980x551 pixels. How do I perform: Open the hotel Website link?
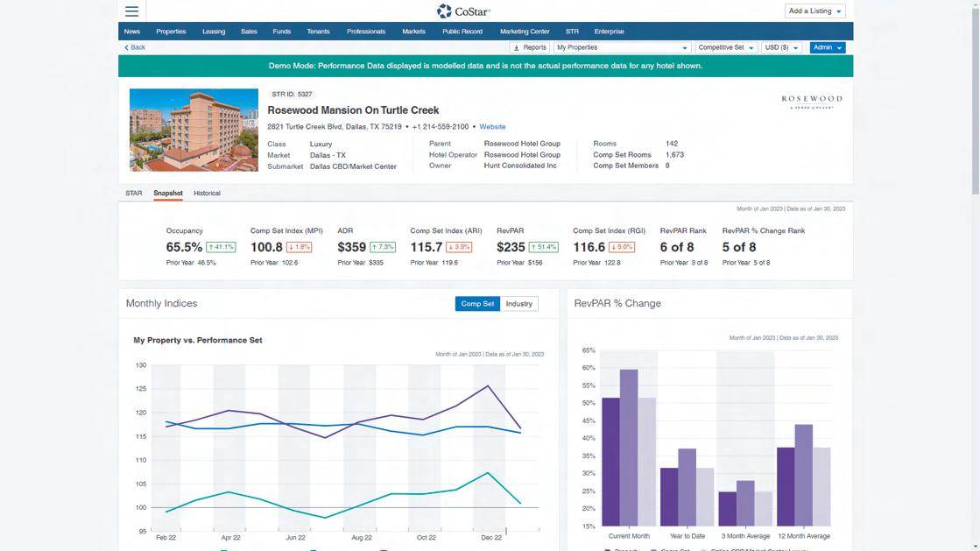click(492, 126)
